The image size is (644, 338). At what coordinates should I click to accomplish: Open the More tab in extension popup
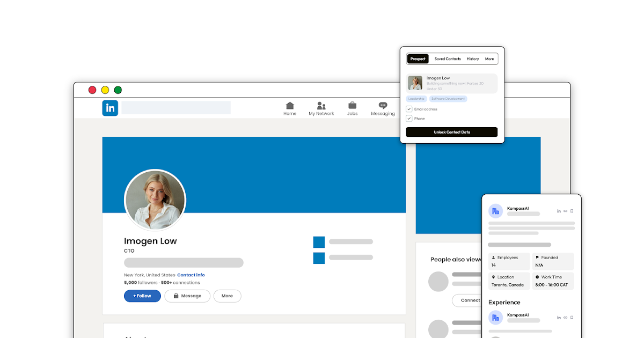coord(489,59)
